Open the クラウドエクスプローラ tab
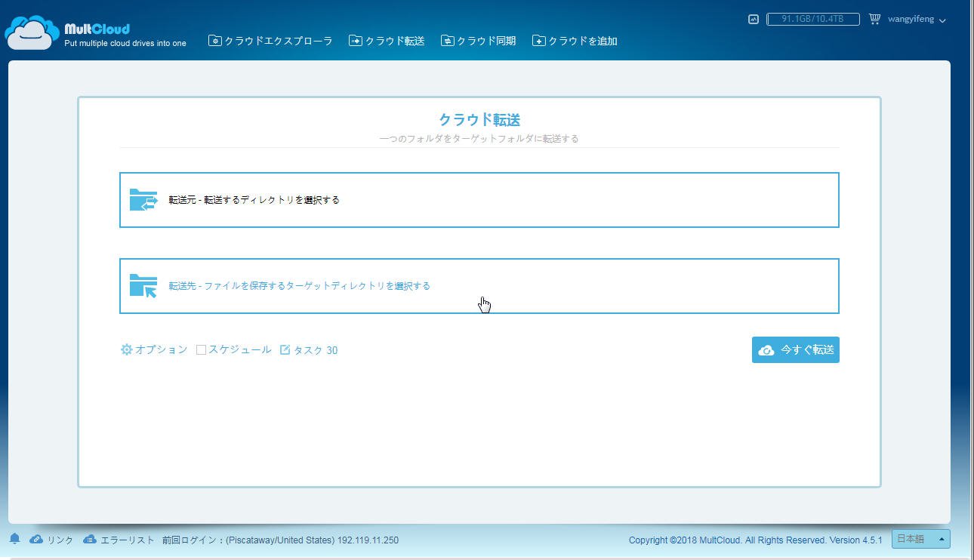This screenshot has height=560, width=974. click(x=270, y=41)
